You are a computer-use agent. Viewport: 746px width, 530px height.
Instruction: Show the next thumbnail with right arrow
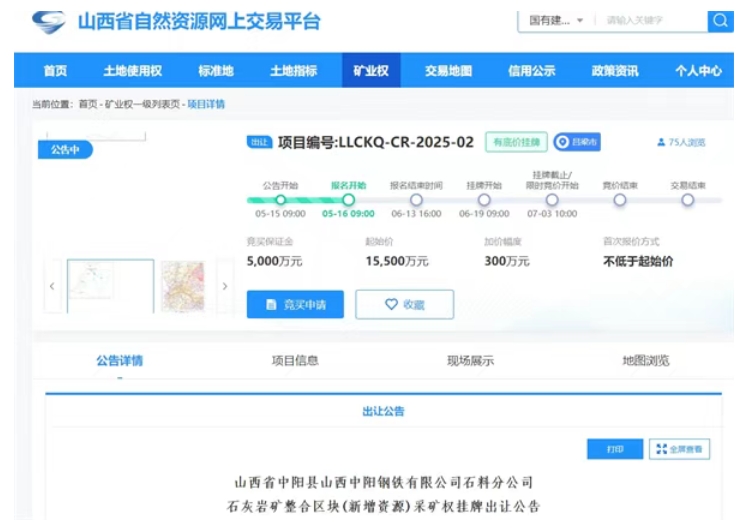(224, 286)
